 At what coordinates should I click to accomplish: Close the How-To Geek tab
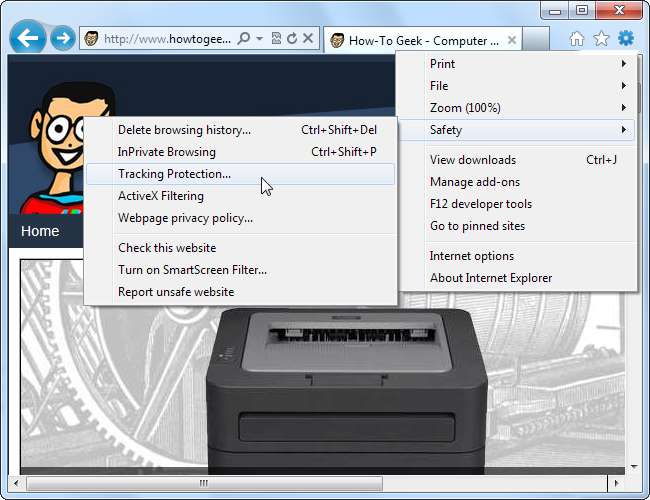[x=512, y=40]
